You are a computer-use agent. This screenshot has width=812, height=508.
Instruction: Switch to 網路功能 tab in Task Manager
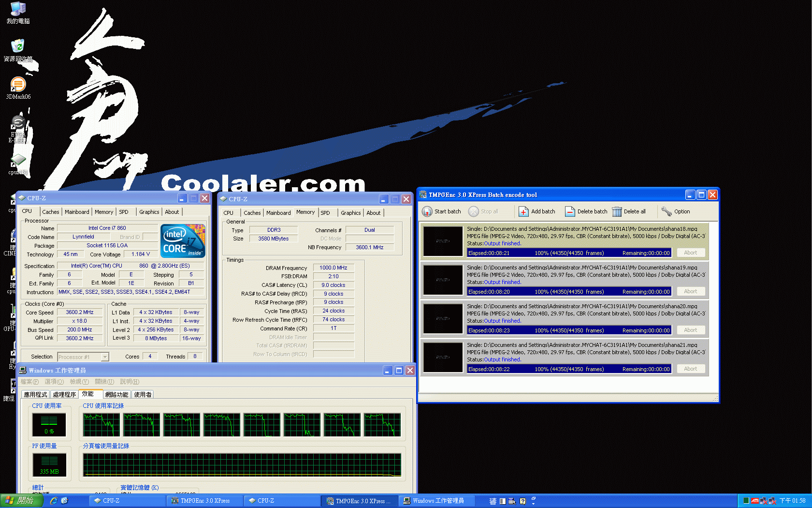pos(116,395)
